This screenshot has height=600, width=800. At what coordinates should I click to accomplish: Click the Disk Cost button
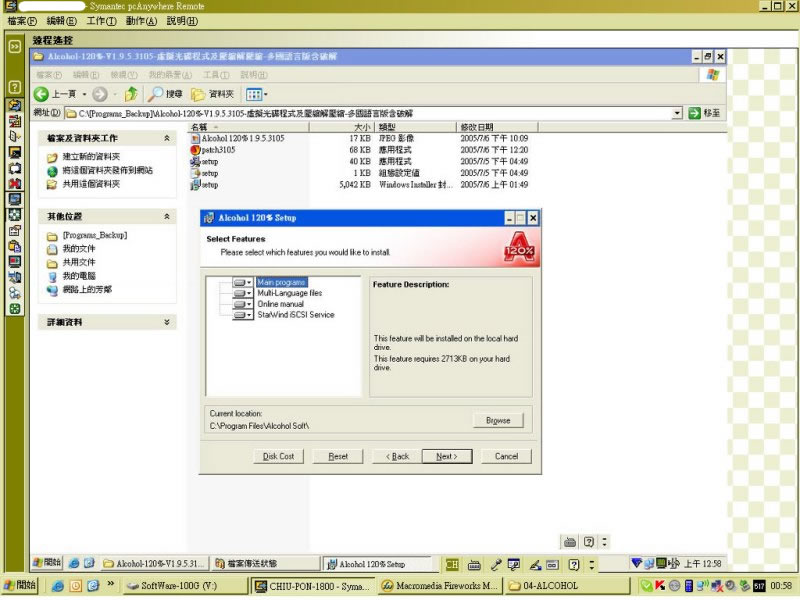point(278,457)
